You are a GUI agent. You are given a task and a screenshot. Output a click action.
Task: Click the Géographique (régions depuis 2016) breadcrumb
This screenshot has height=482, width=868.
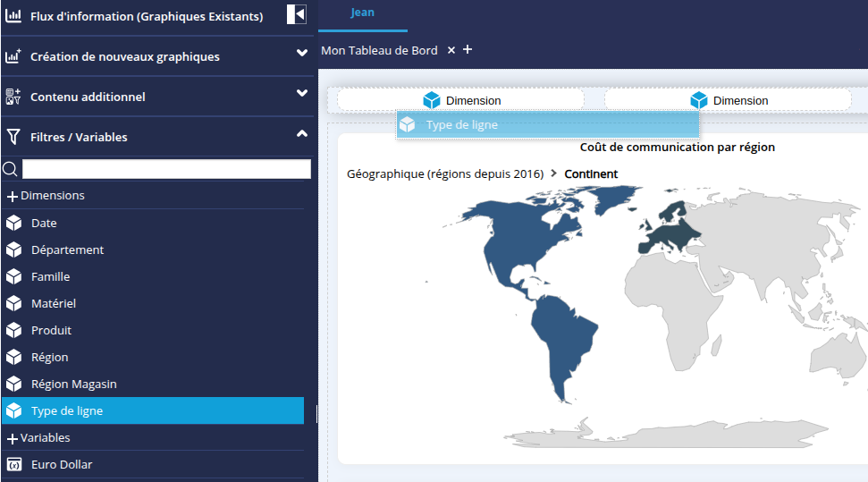(x=444, y=173)
